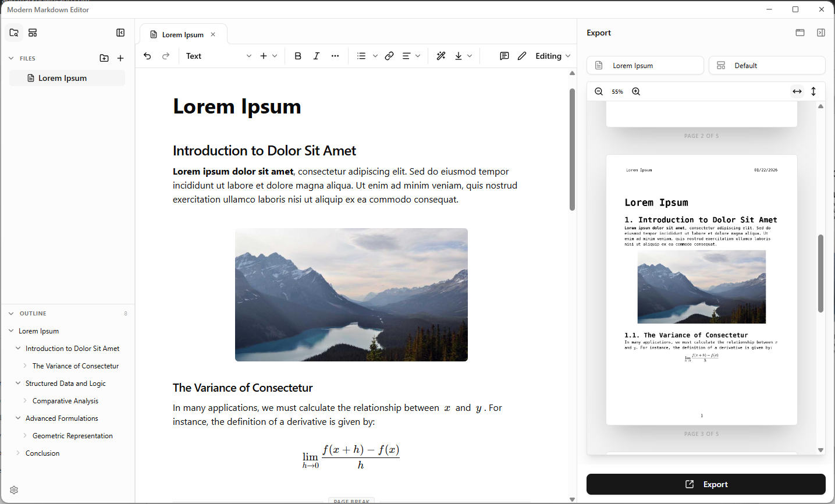This screenshot has height=504, width=835.
Task: Close the Lorem Ipsum tab
Action: 213,34
